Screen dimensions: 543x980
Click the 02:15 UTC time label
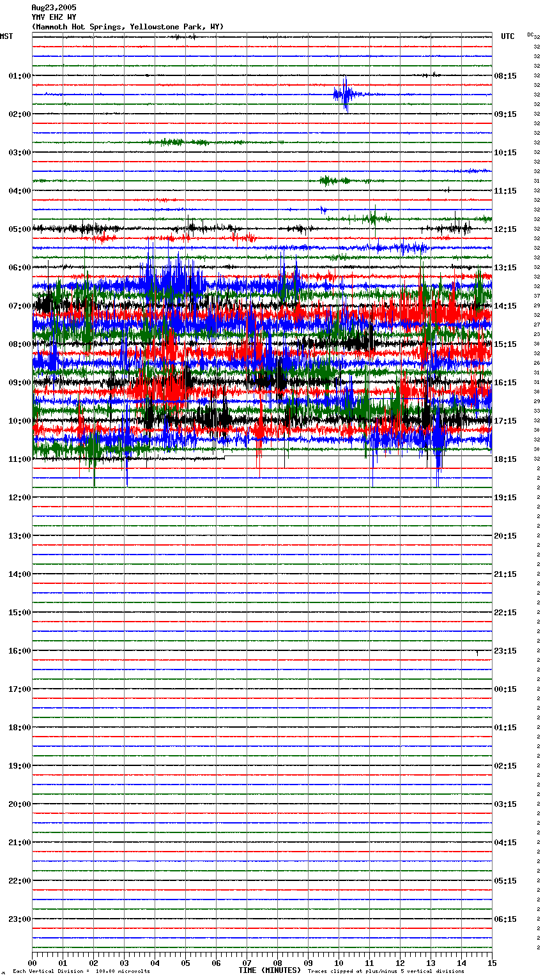(x=505, y=766)
